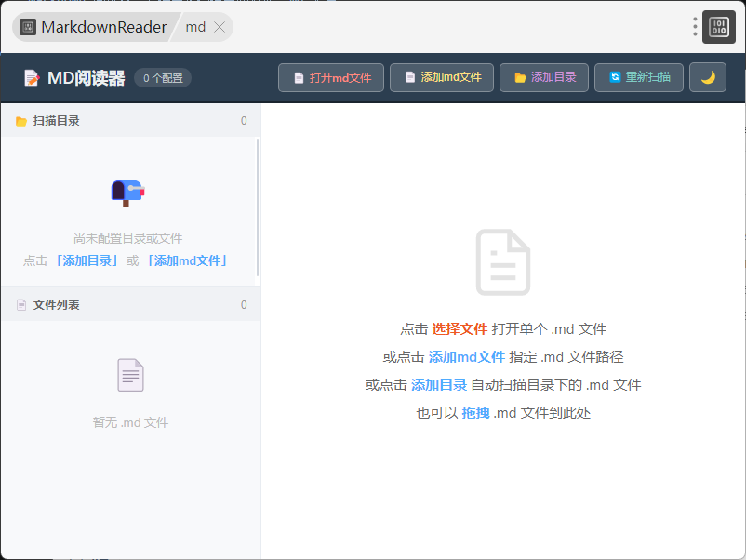Click the MD阅读器 title text
Screen dimensions: 746x560
pos(87,78)
